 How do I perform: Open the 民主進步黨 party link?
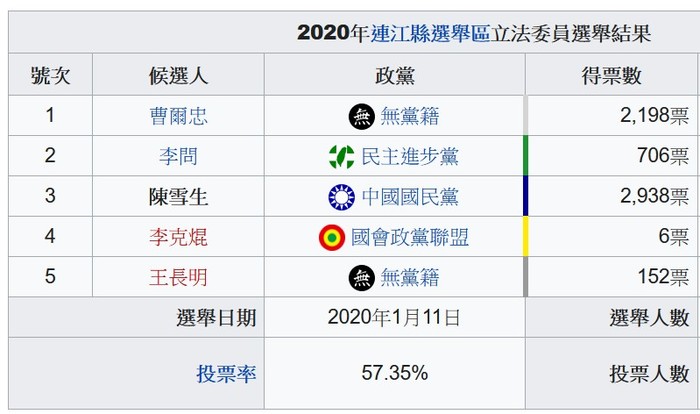coord(410,156)
